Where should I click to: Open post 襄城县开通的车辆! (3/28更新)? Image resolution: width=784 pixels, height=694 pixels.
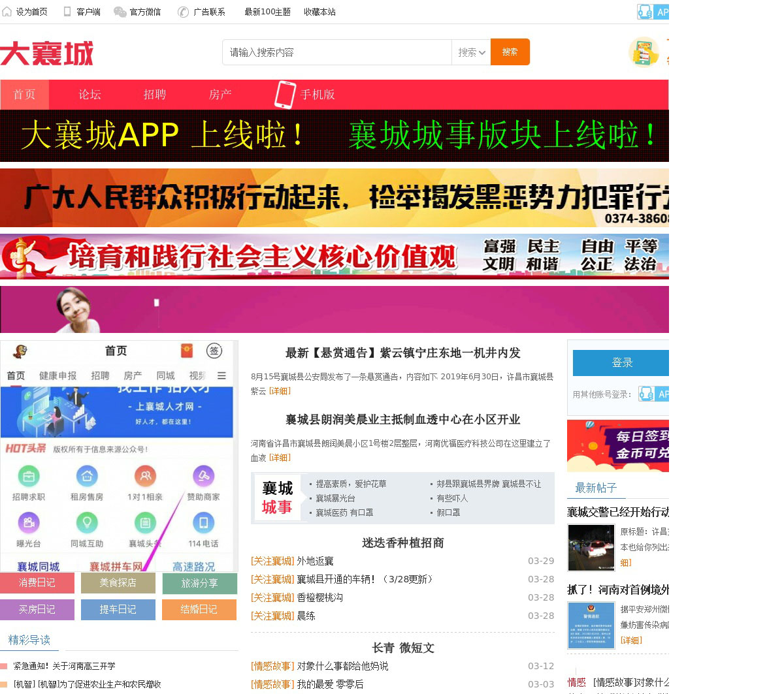point(365,580)
